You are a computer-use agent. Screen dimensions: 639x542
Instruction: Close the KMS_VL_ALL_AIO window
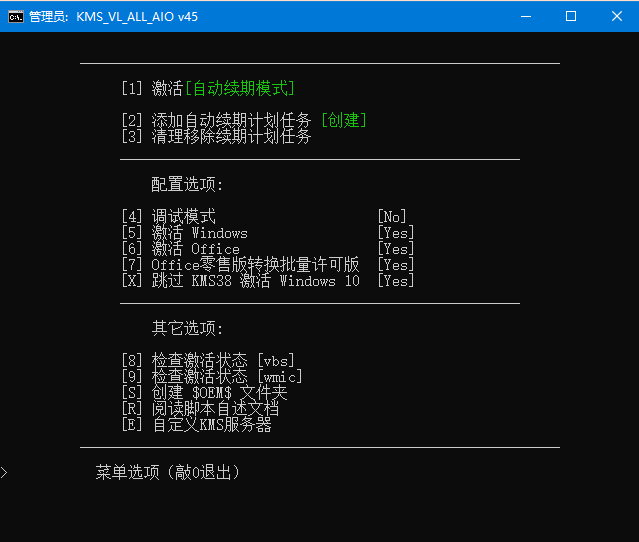[617, 16]
